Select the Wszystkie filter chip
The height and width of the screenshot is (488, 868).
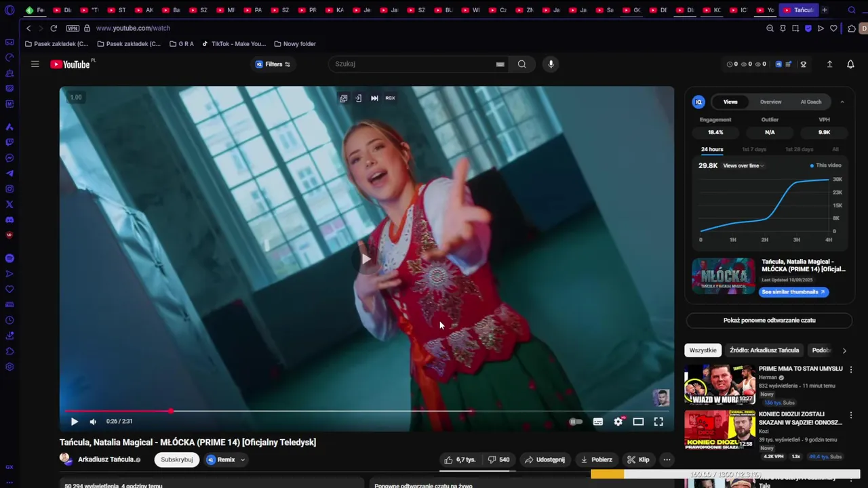tap(703, 350)
